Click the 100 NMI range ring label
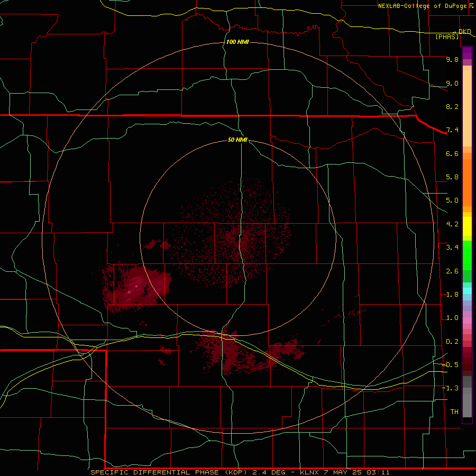The height and width of the screenshot is (476, 476). click(237, 42)
